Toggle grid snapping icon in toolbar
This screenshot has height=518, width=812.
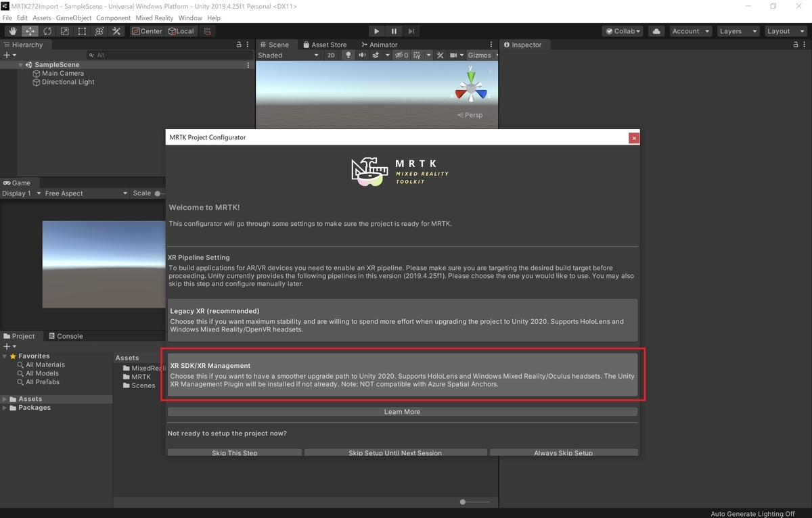click(x=208, y=31)
